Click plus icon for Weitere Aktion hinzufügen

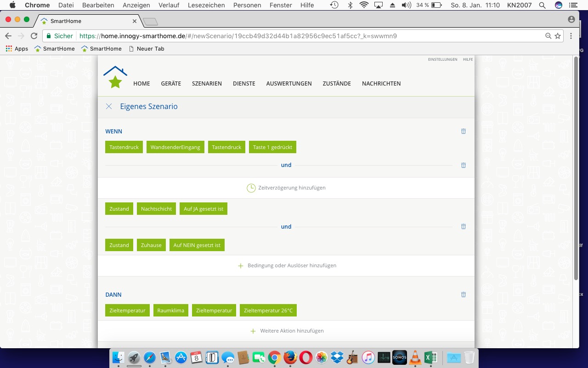253,331
